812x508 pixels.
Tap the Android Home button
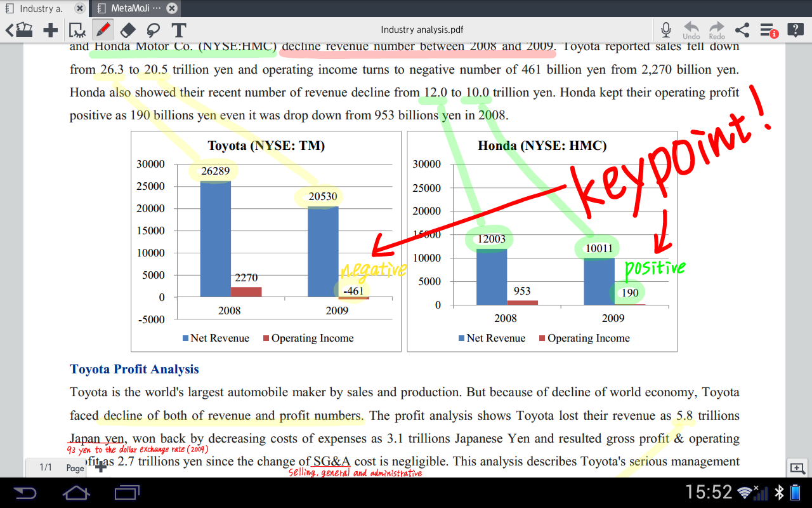click(x=76, y=493)
